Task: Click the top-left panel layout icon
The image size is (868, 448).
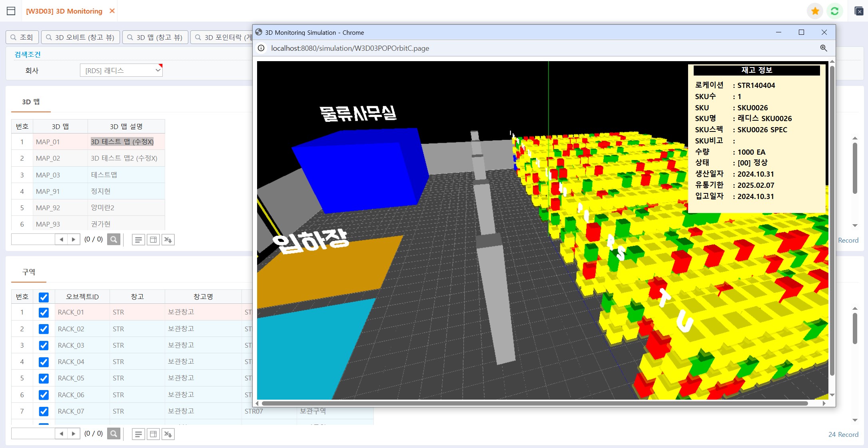Action: coord(11,11)
